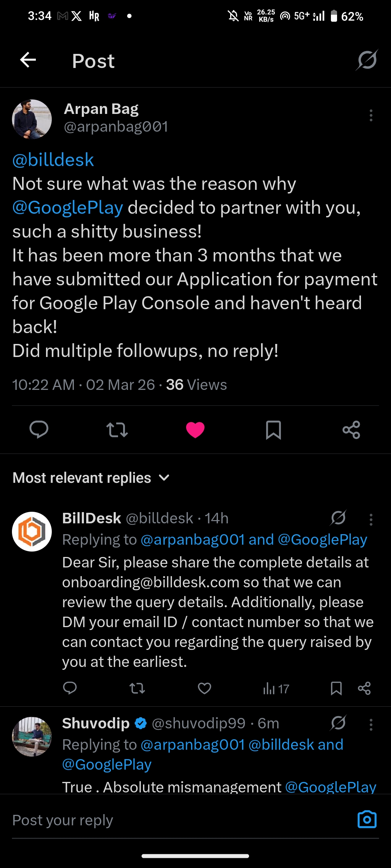Open camera icon in reply bar
The image size is (391, 868).
point(367,819)
